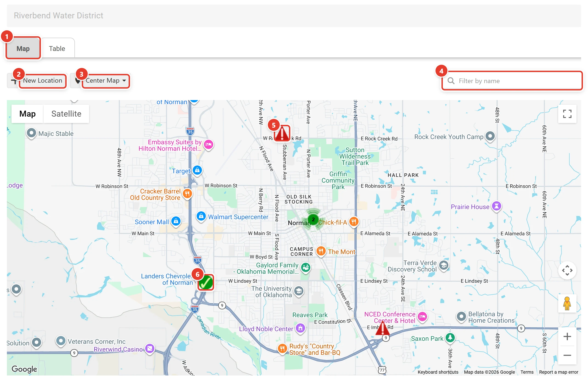Click the Street View pegman icon
This screenshot has width=588, height=381.
pyautogui.click(x=567, y=303)
